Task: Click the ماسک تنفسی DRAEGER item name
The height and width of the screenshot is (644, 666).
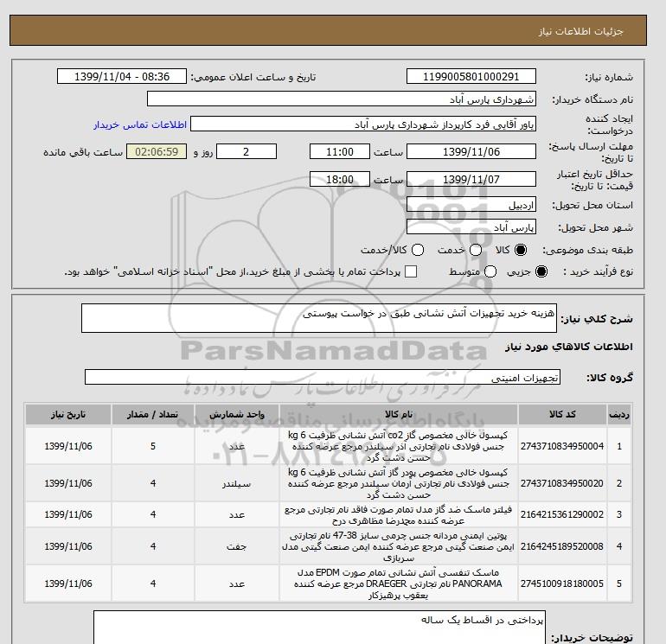Action: point(399,583)
